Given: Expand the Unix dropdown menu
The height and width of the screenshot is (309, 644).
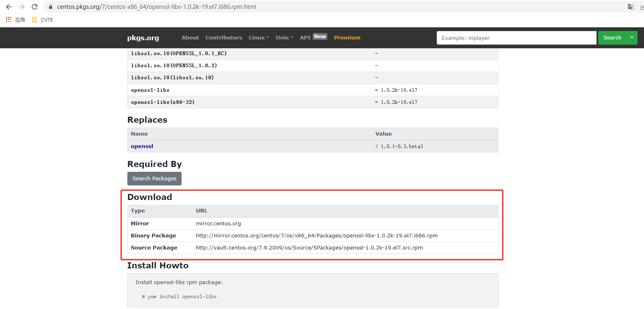Looking at the screenshot, I should [x=284, y=37].
